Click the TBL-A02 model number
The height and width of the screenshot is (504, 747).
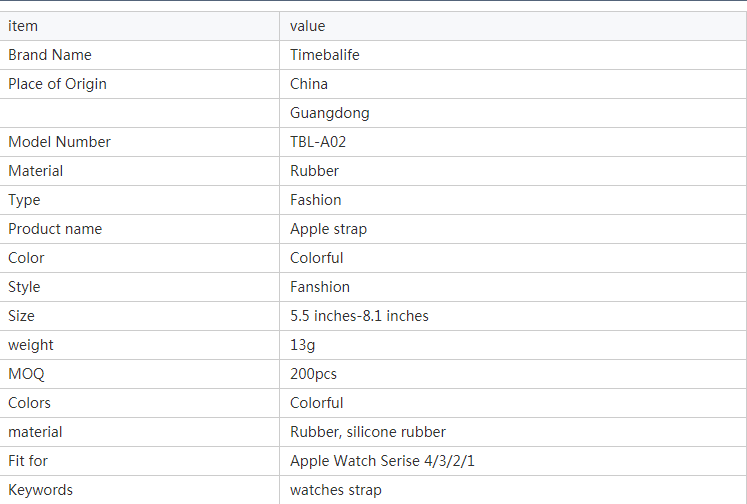318,142
